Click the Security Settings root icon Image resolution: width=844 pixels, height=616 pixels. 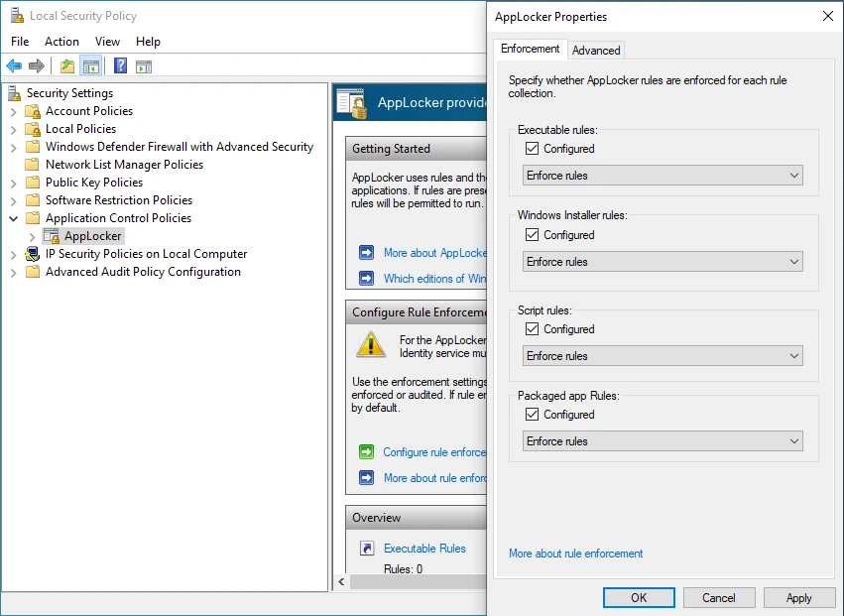[15, 93]
